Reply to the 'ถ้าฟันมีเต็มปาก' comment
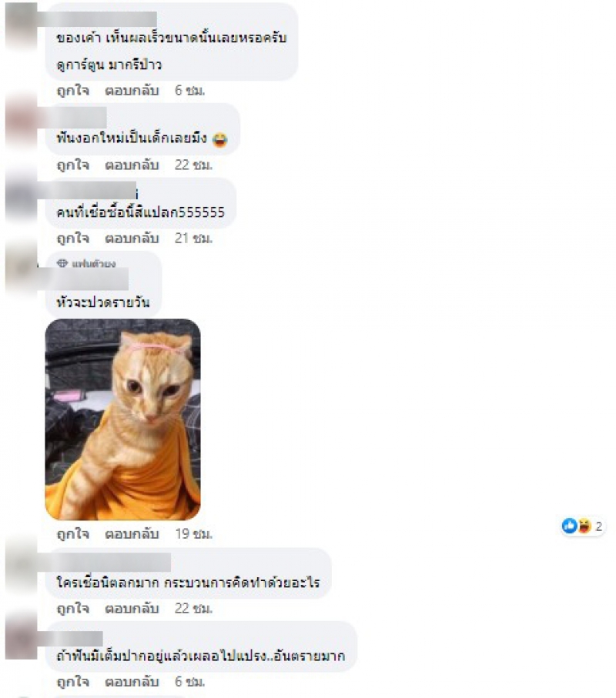The image size is (616, 698). [x=132, y=682]
